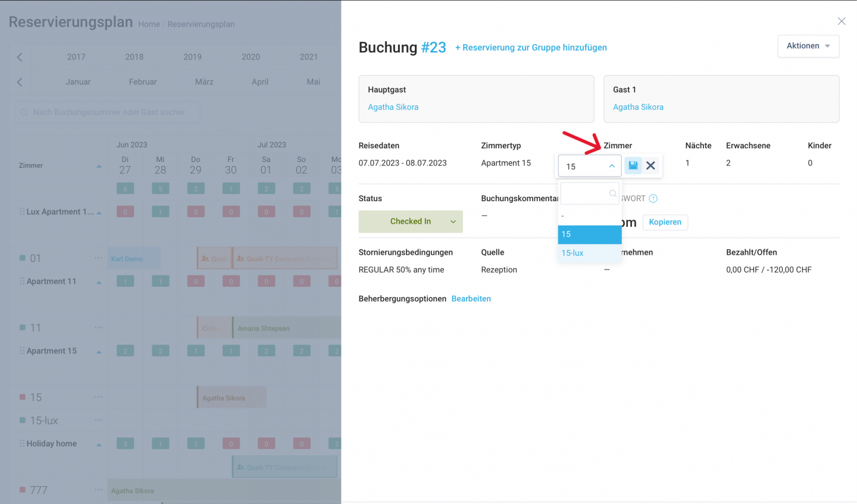Click the Zimmertyp value Apartment 15
This screenshot has height=504, width=857.
[506, 163]
